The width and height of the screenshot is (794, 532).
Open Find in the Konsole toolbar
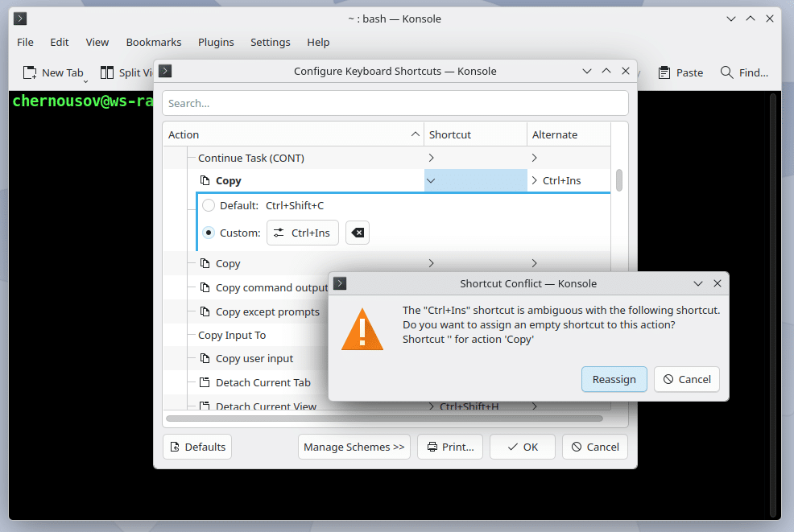[744, 73]
